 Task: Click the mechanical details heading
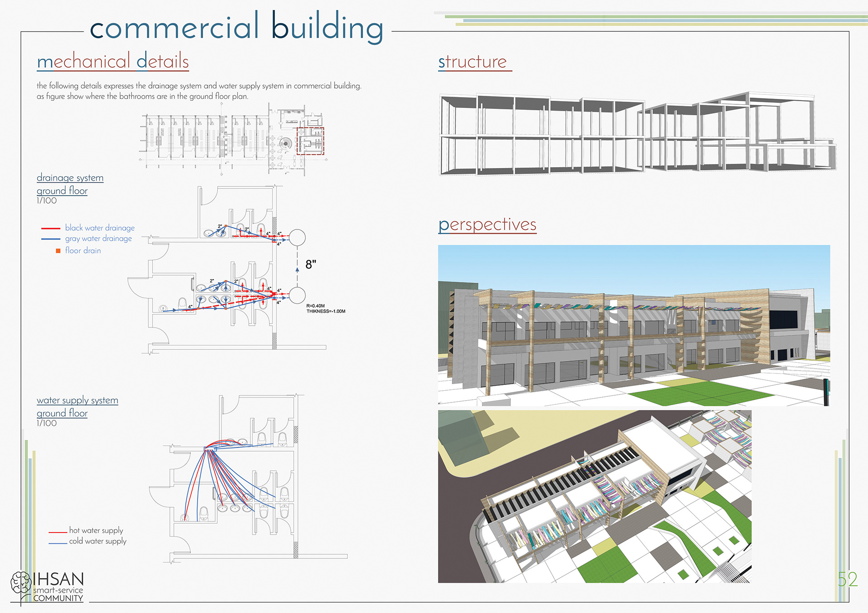(113, 61)
